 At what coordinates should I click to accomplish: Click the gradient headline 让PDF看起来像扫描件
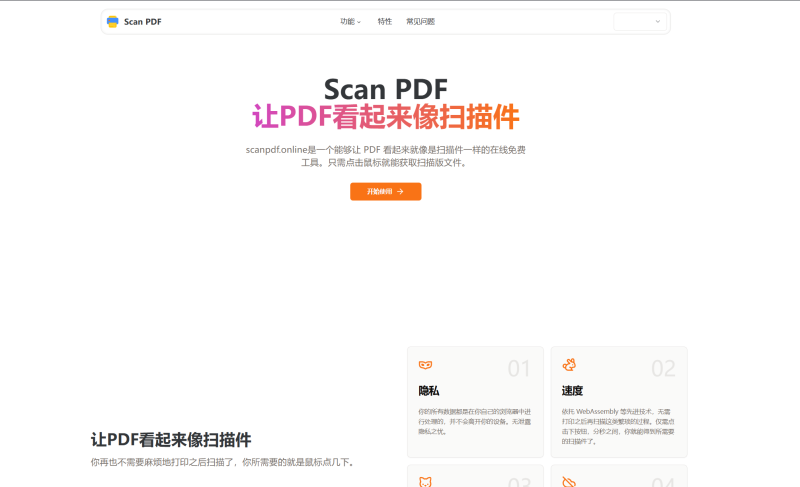coord(386,117)
